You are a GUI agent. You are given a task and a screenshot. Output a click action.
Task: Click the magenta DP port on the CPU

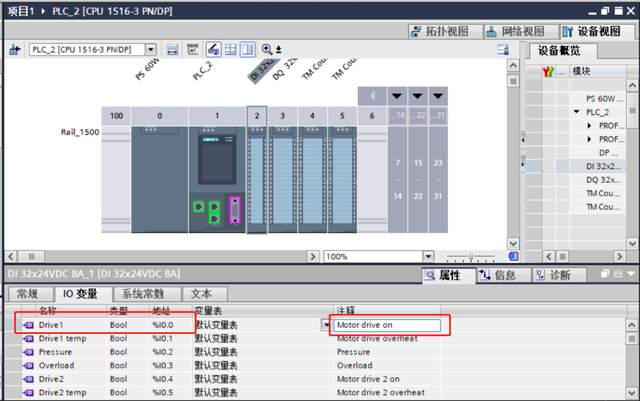coord(234,210)
